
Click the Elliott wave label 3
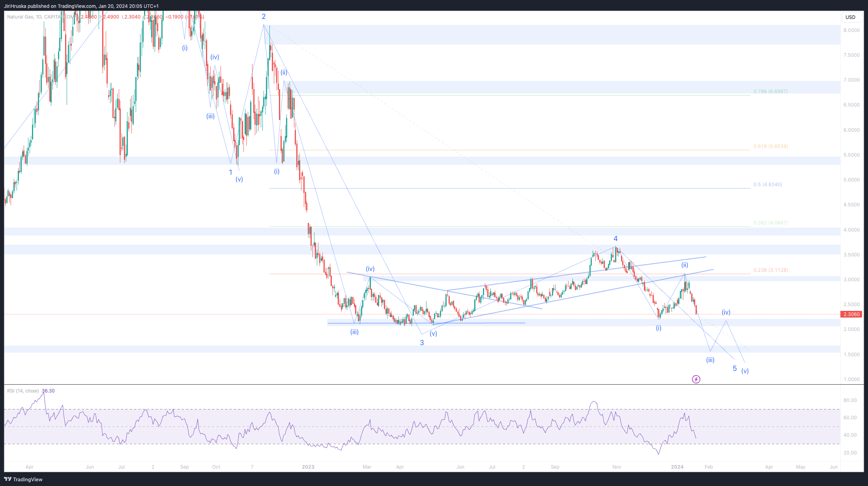tap(422, 343)
